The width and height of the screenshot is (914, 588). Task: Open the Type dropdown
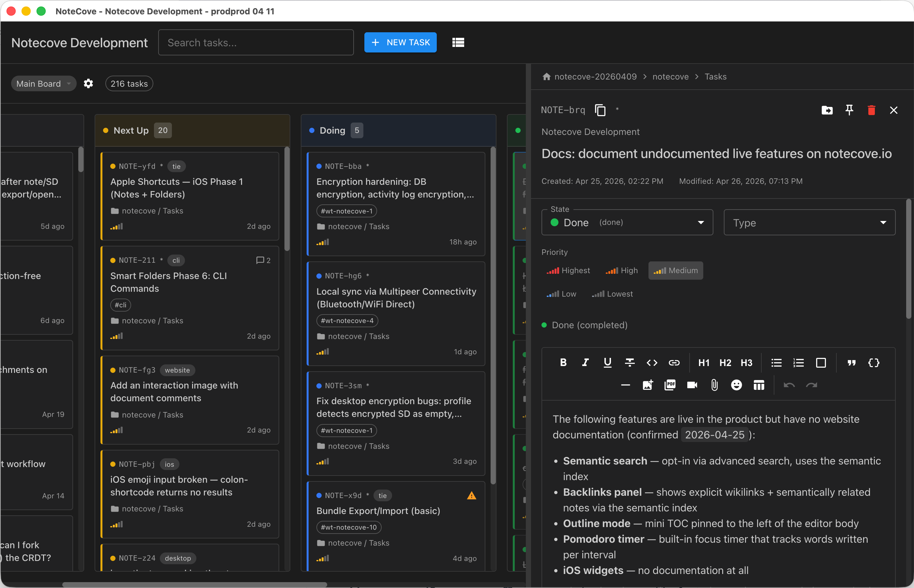coord(809,222)
